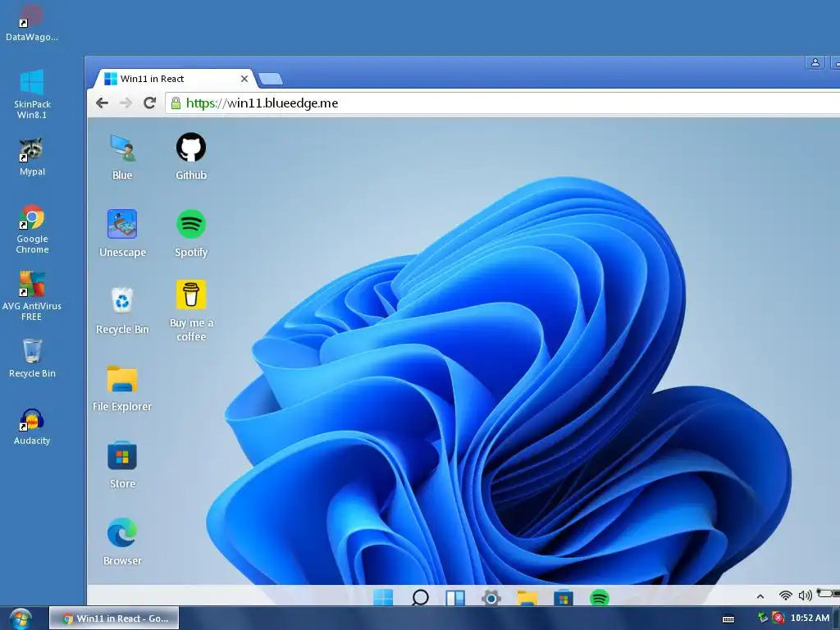This screenshot has height=630, width=840.
Task: Open Spotify from the web taskbar
Action: 600,597
